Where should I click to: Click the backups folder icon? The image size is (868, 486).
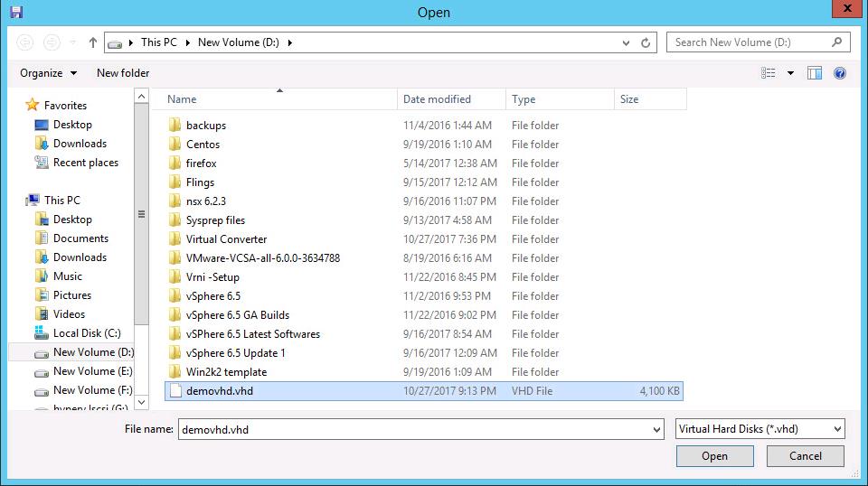175,125
